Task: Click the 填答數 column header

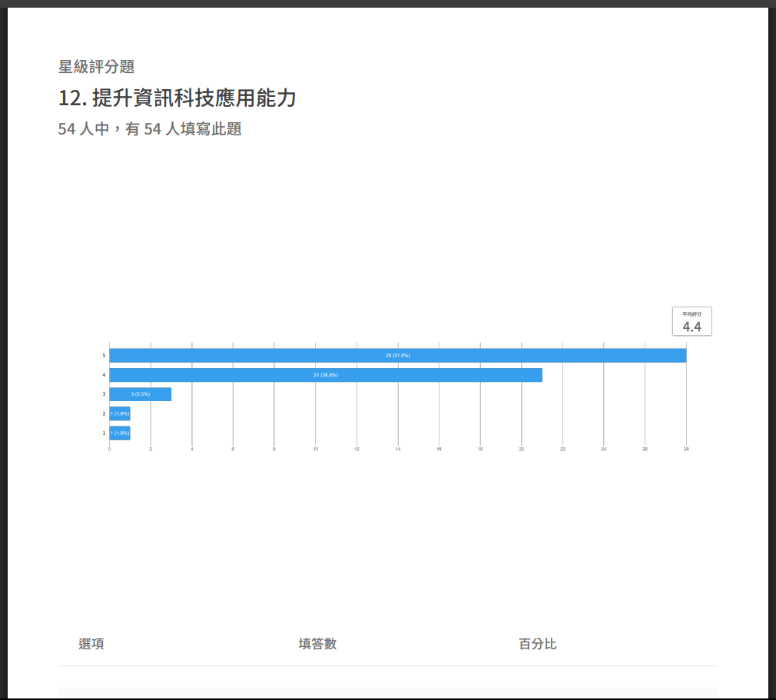Action: 317,644
